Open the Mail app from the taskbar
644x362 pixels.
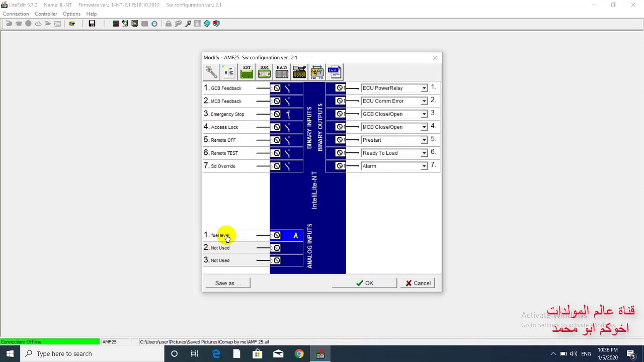(278, 354)
